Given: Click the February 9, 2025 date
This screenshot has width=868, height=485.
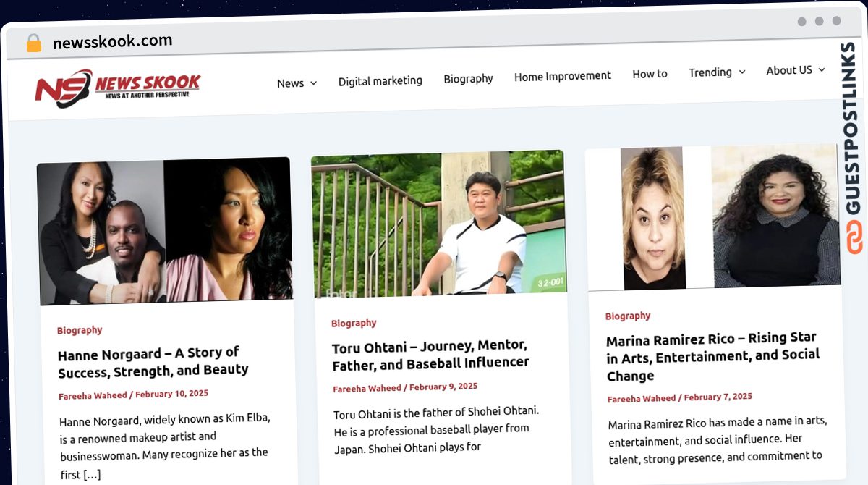Looking at the screenshot, I should point(443,387).
